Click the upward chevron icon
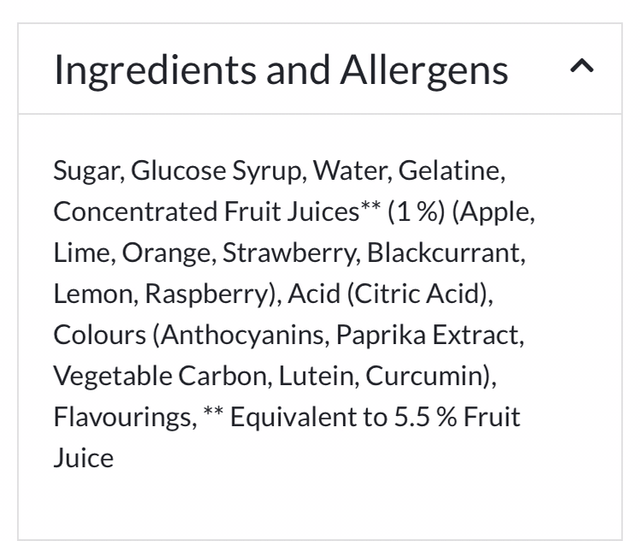The height and width of the screenshot is (541, 640). coord(581,68)
